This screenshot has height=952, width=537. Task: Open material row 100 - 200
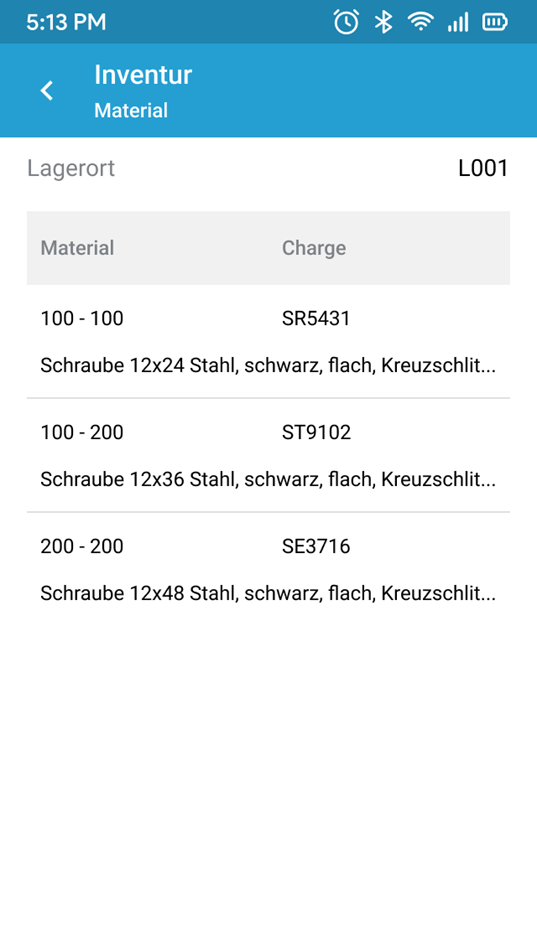pos(268,455)
